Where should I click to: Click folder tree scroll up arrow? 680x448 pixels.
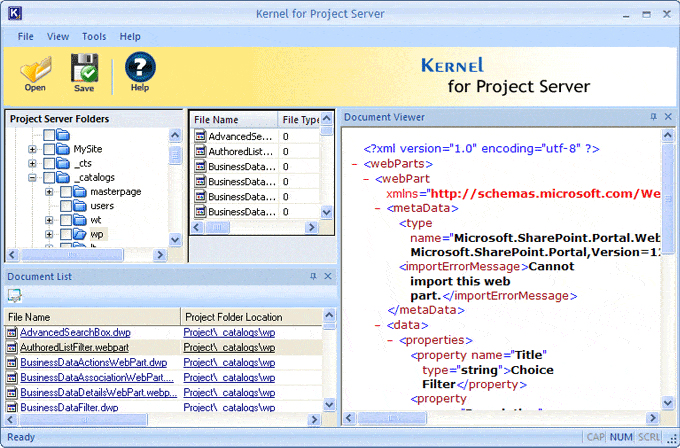[x=175, y=135]
